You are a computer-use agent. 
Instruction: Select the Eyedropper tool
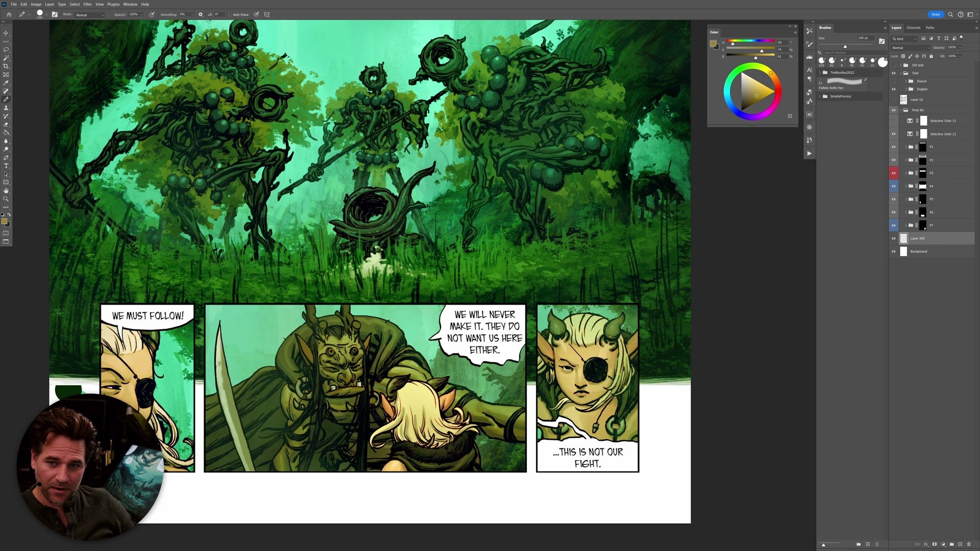click(x=6, y=83)
